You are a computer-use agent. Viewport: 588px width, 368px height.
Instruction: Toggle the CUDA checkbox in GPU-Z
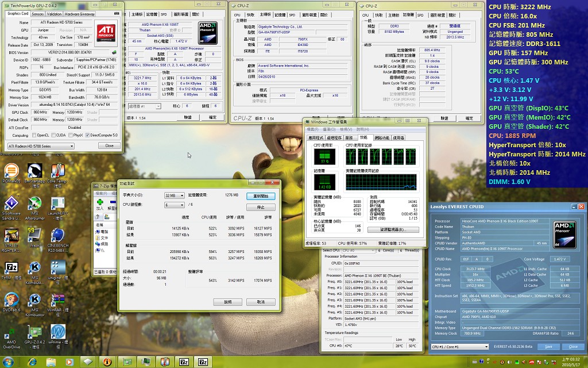(x=53, y=135)
